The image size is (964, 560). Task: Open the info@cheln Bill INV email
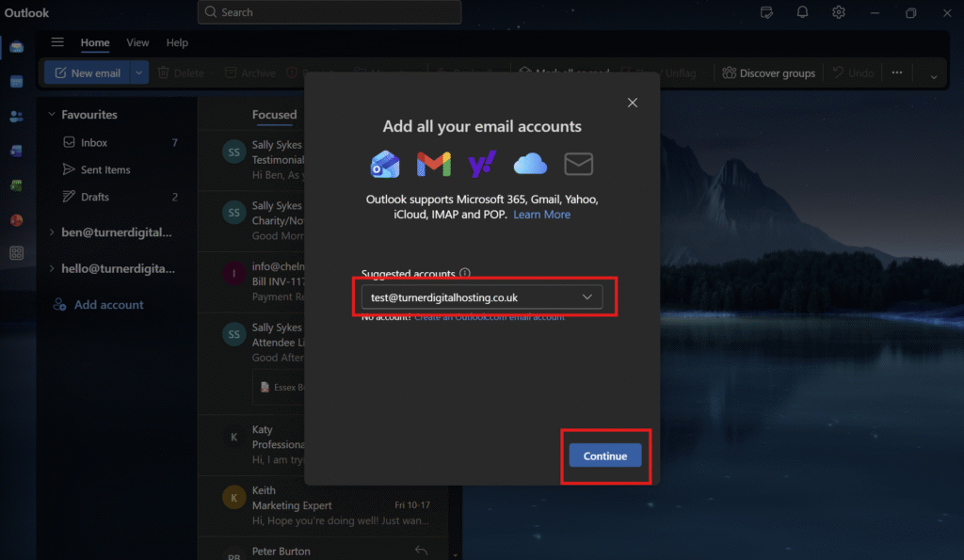(x=252, y=281)
